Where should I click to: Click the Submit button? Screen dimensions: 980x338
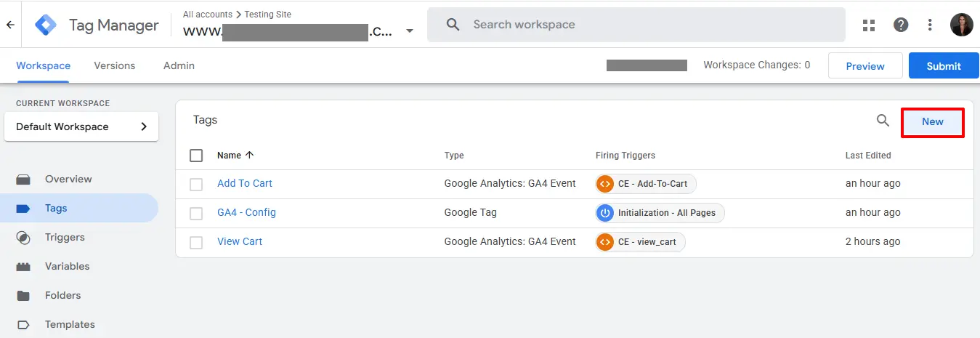click(944, 65)
